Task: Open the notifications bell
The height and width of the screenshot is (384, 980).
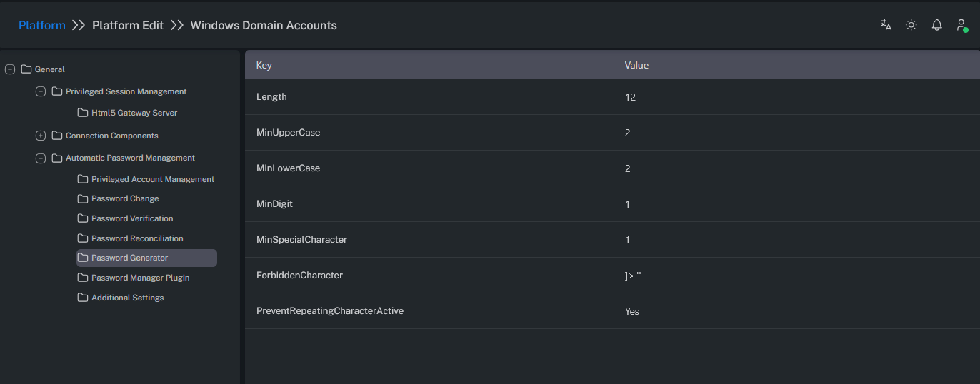Action: pos(936,25)
